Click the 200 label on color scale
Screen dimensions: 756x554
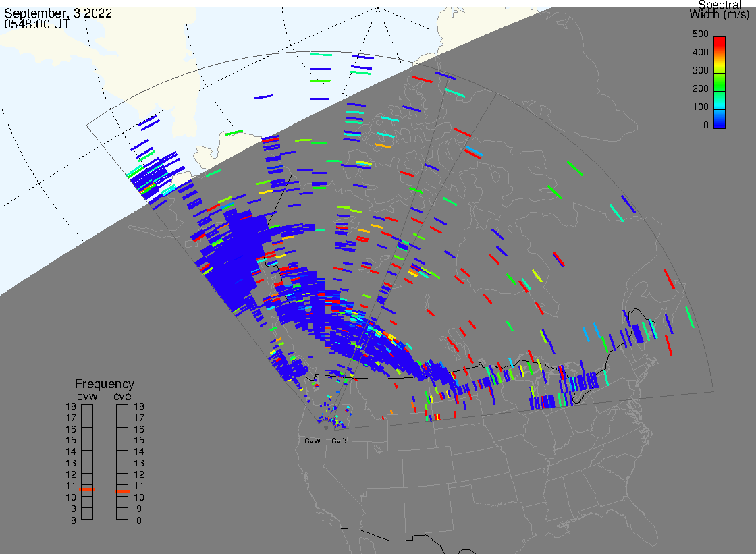click(x=701, y=88)
